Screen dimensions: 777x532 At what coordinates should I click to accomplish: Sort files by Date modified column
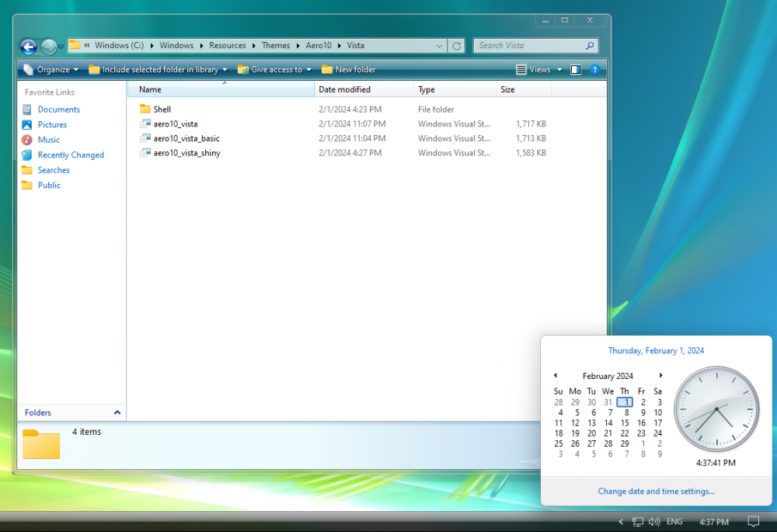[344, 90]
